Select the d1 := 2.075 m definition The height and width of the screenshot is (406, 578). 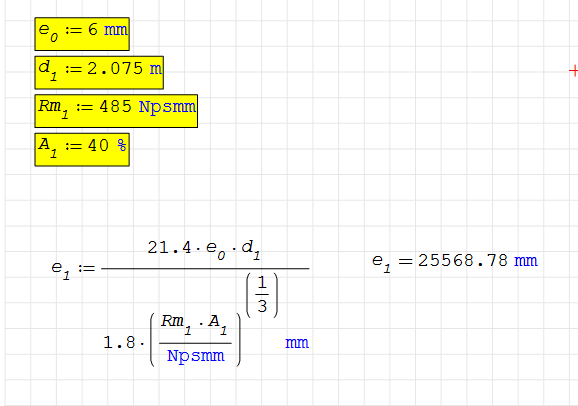click(x=99, y=73)
